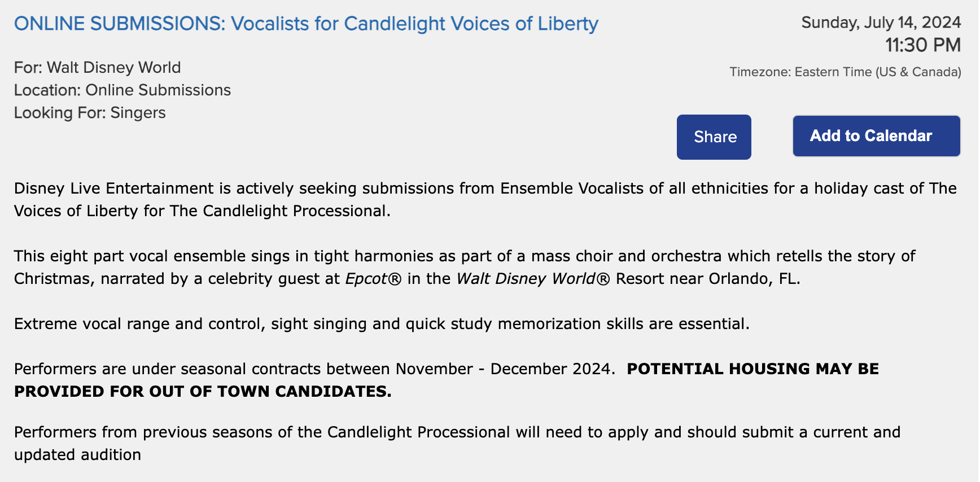Click the bold 'POTENTIAL HOUSING MAY BE' text
This screenshot has height=482, width=980.
pos(753,369)
